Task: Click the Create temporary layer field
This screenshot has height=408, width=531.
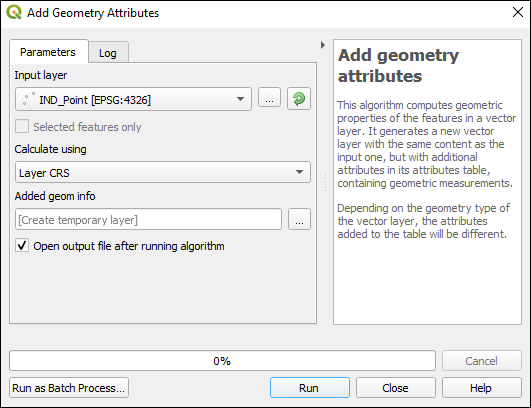Action: tap(148, 219)
